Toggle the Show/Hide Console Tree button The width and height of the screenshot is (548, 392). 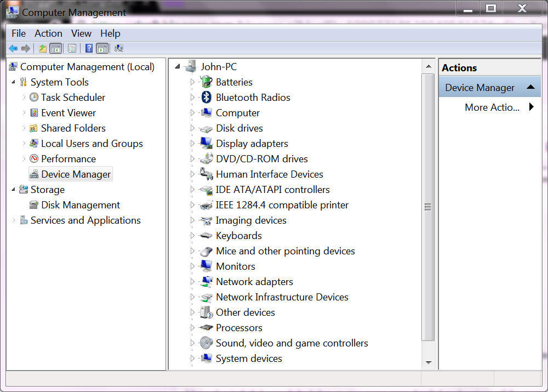click(x=56, y=48)
